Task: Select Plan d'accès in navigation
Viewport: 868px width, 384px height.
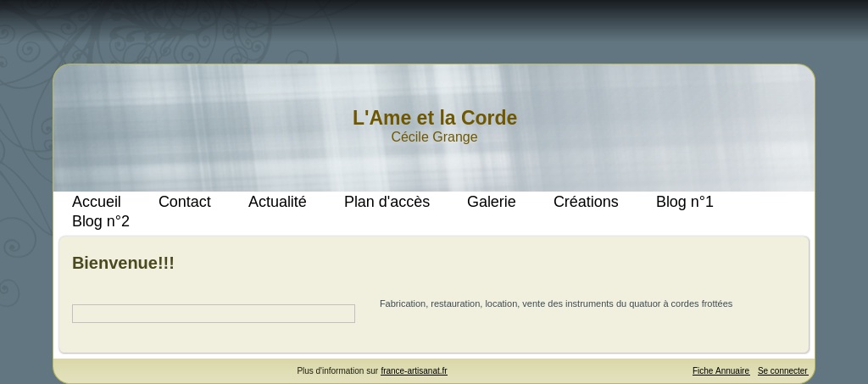Action: (387, 202)
